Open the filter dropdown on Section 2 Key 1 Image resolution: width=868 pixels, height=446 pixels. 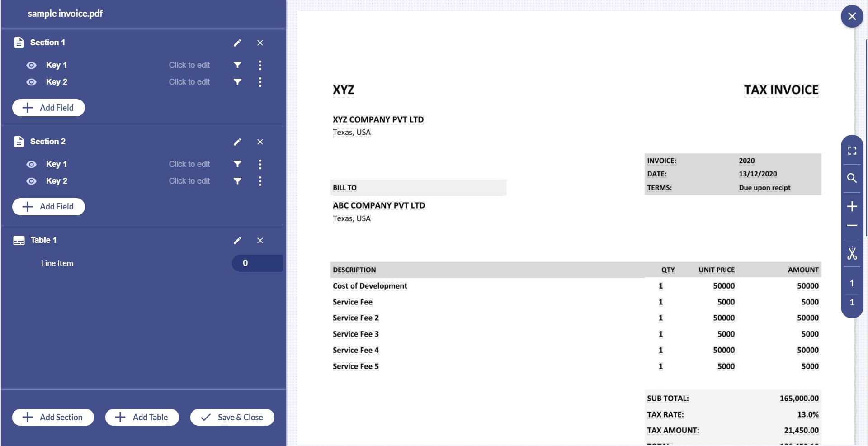[x=238, y=164]
